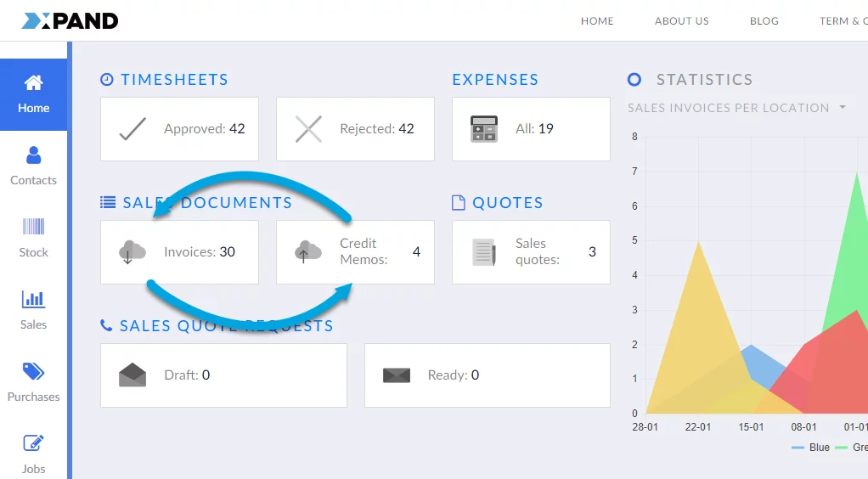Open the Ready quote requests card
Viewport: 868px width, 479px height.
(487, 375)
